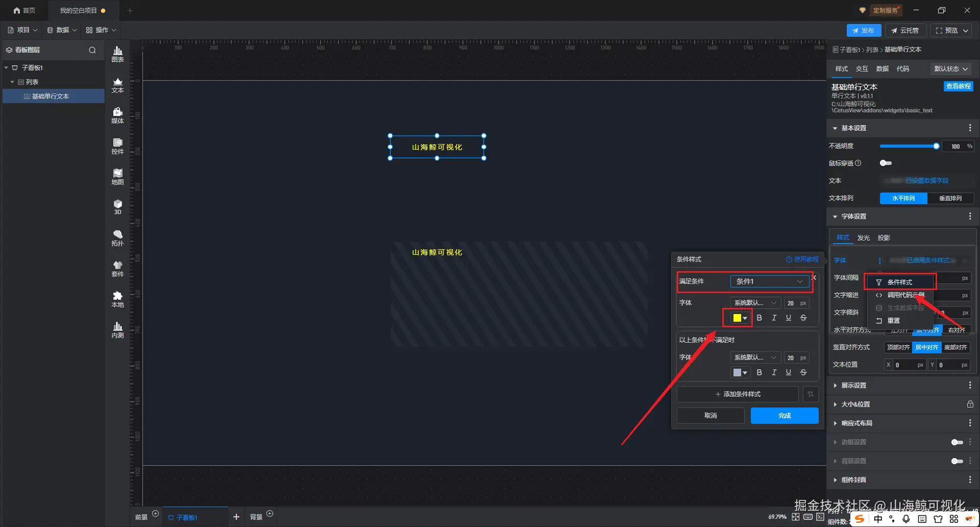
Task: Open the 媒体 media widget panel
Action: coord(117,115)
